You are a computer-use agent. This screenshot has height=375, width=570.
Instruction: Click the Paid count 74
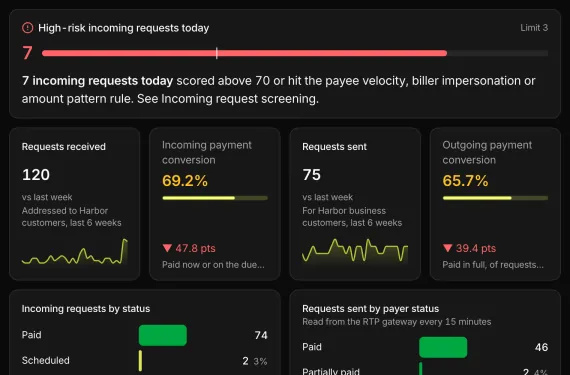pyautogui.click(x=261, y=335)
